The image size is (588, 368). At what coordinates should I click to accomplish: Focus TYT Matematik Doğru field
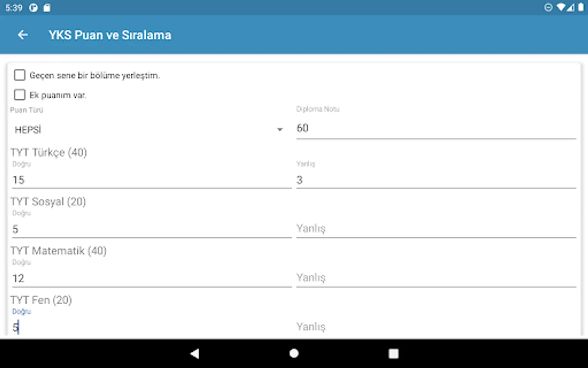coord(151,278)
